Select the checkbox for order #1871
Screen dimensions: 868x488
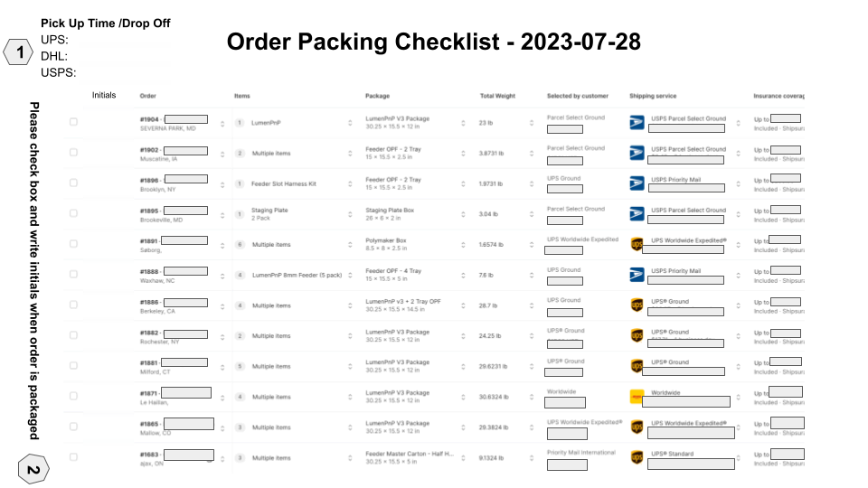coord(73,397)
